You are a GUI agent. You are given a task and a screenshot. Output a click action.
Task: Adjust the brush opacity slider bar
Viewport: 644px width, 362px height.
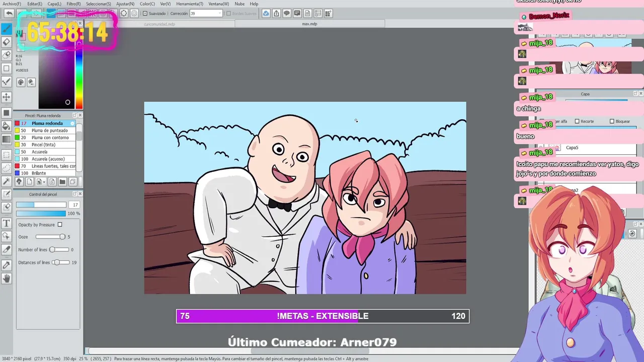[x=41, y=214]
